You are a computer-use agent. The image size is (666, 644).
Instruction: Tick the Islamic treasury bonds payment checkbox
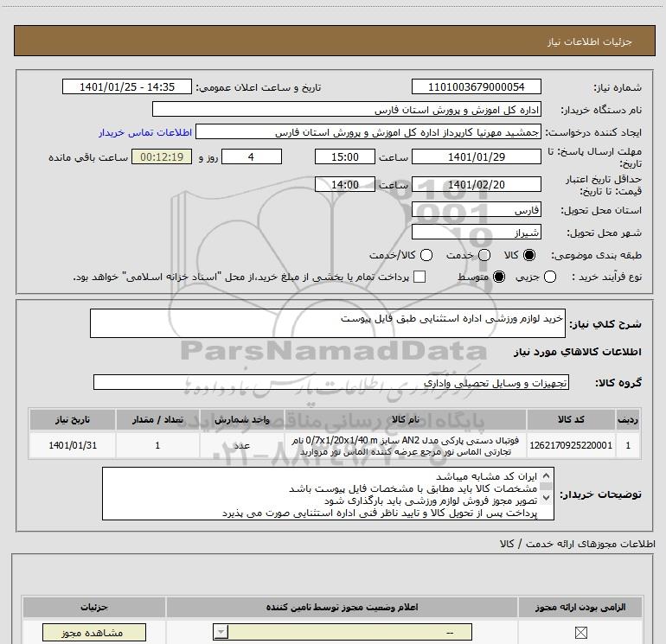419,277
